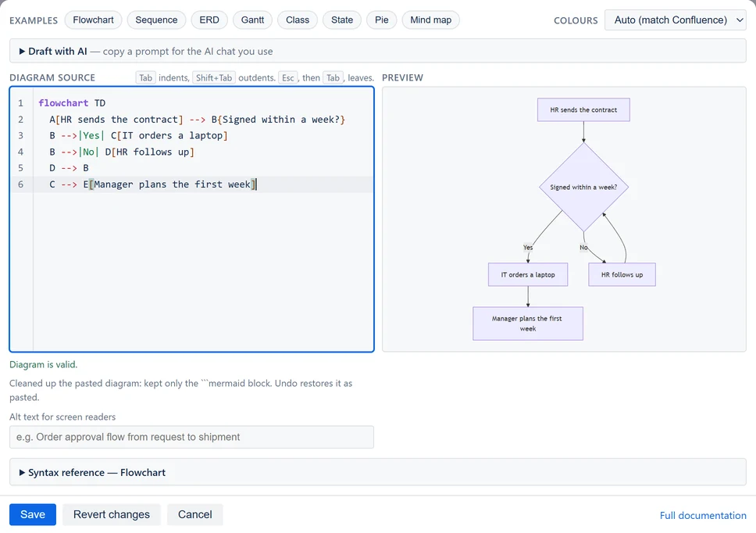Click Revert changes button
The image size is (756, 533).
point(112,515)
